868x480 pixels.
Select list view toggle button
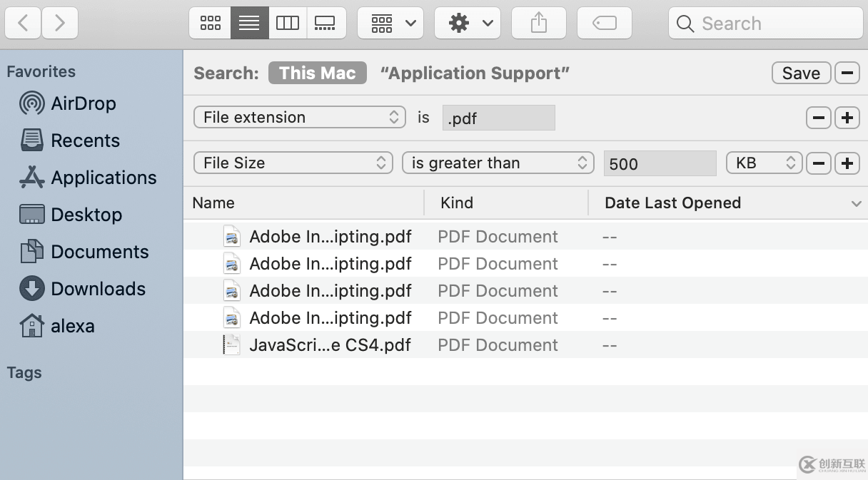[249, 24]
